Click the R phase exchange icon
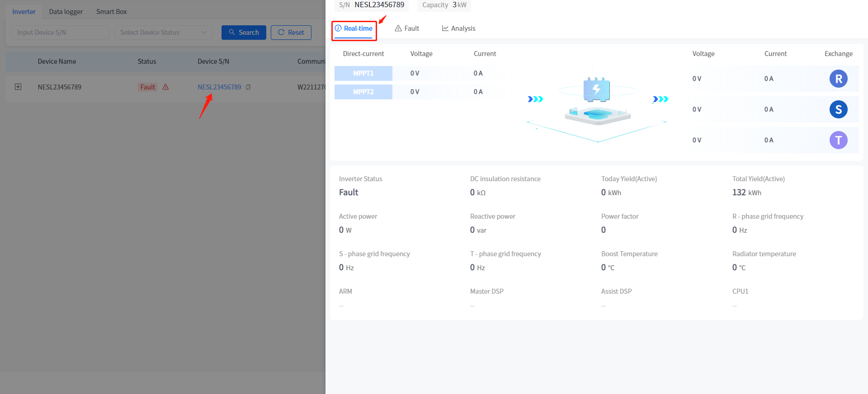 click(838, 79)
